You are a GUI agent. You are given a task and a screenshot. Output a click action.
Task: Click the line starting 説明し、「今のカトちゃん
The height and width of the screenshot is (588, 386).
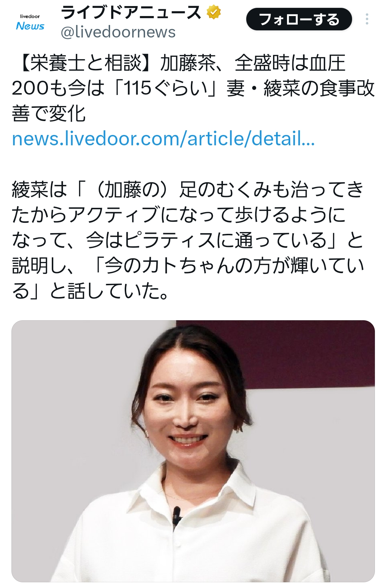click(188, 265)
